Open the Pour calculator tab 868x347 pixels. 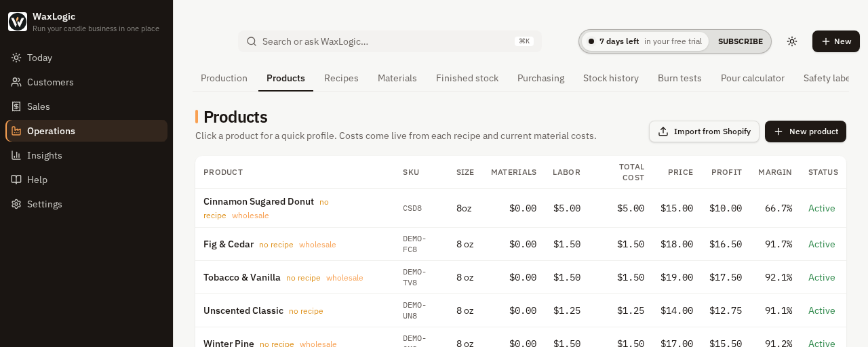[753, 78]
